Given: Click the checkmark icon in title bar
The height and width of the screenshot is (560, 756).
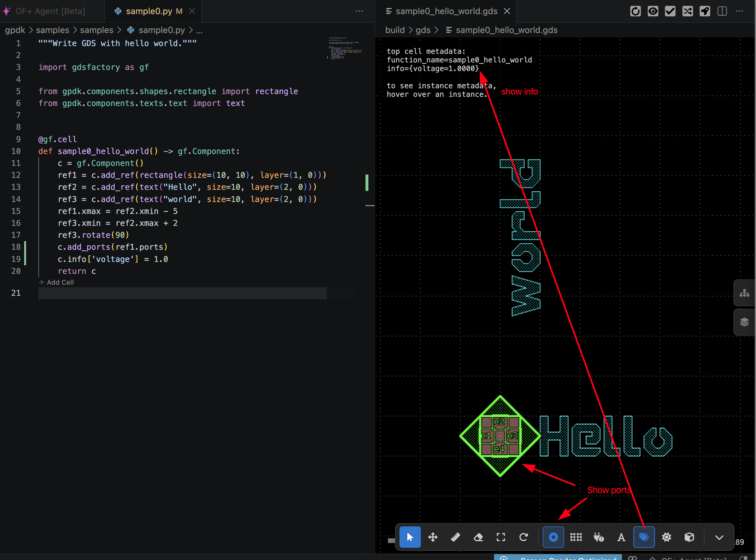Looking at the screenshot, I should [670, 11].
